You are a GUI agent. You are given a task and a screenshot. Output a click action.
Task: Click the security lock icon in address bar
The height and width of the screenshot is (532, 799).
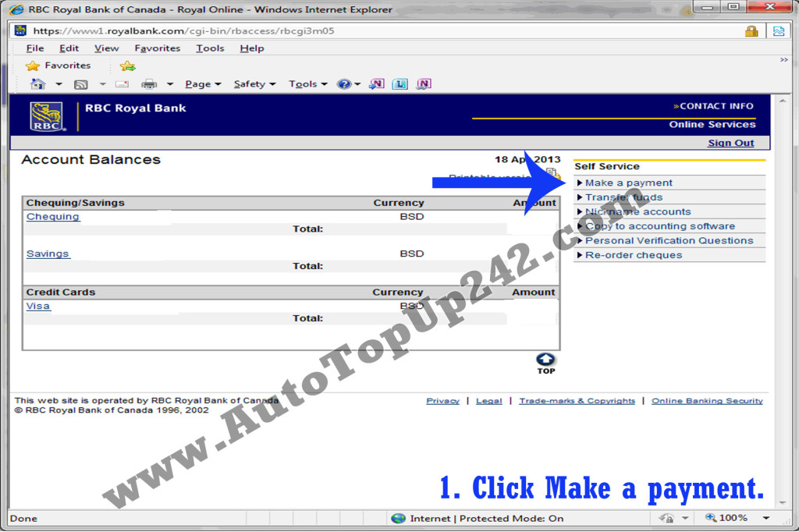(751, 31)
